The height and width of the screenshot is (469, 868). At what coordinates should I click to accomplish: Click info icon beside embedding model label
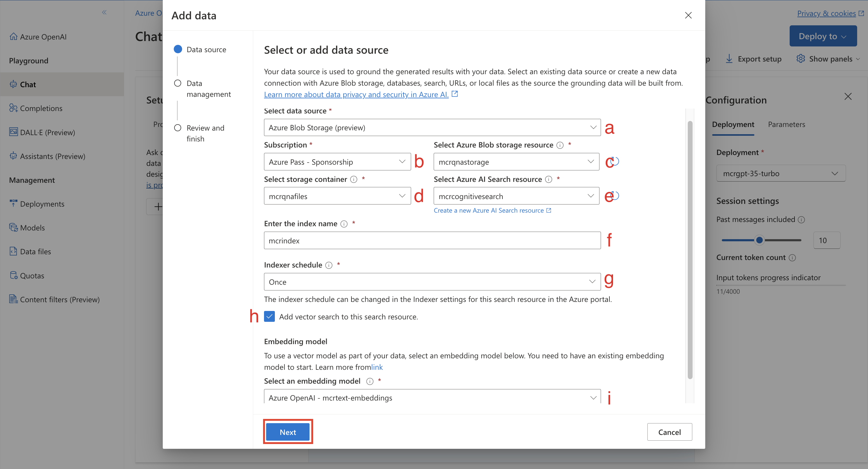click(370, 382)
